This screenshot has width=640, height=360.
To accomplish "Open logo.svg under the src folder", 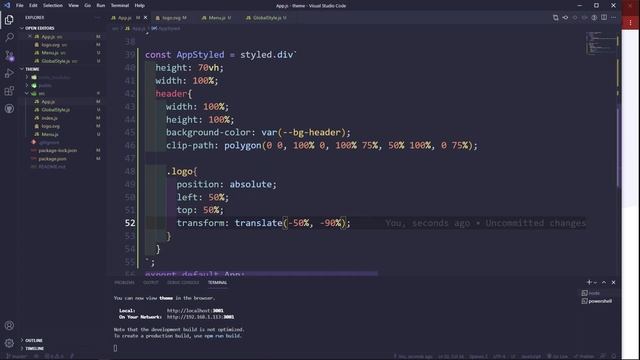I will 50,126.
